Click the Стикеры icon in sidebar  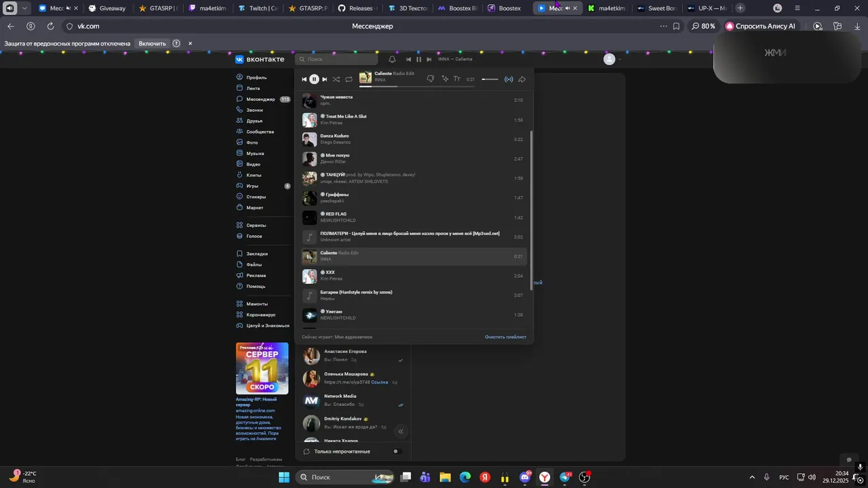tap(239, 197)
